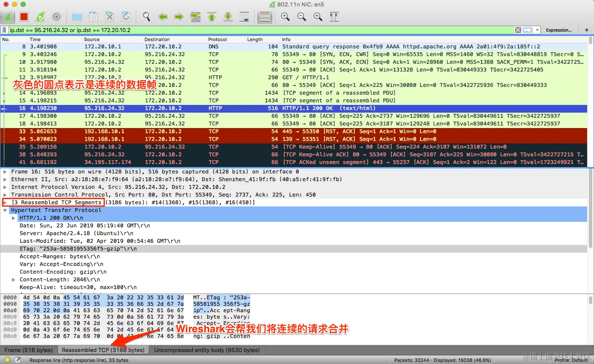Viewport: 594px width, 364px height.
Task: Restart the current capture
Action: click(x=40, y=17)
